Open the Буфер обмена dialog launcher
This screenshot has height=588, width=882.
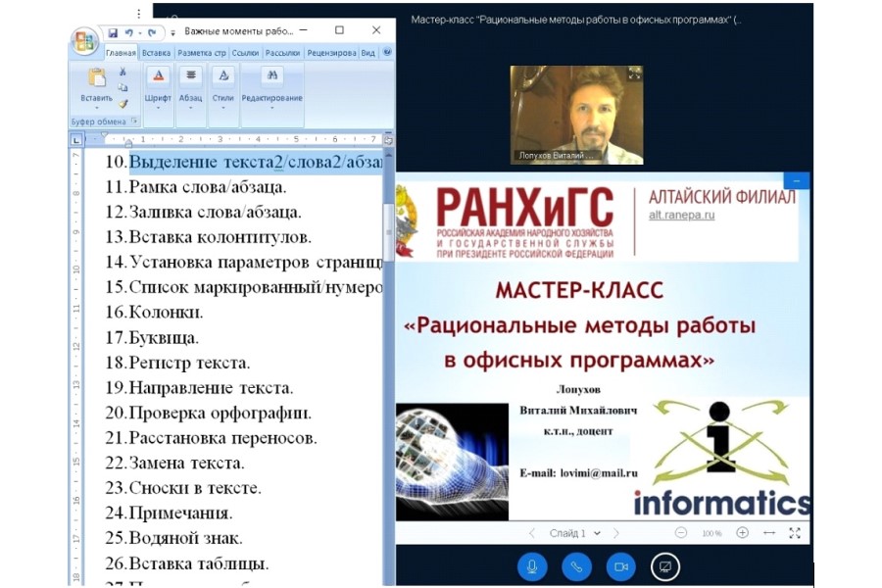[134, 121]
